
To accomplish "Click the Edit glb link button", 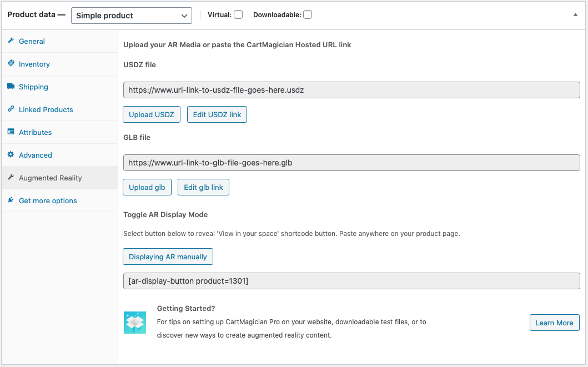I will pyautogui.click(x=203, y=187).
